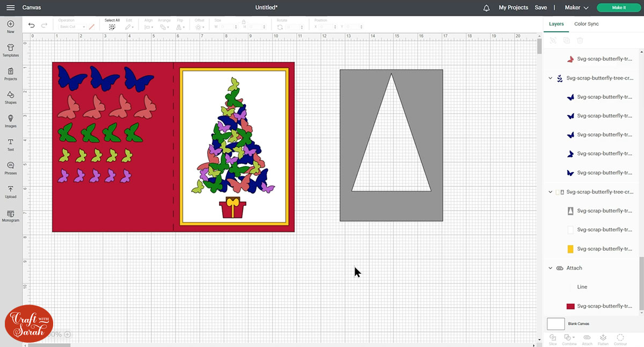
Task: Collapse the navy butterfly layer group
Action: (x=550, y=78)
